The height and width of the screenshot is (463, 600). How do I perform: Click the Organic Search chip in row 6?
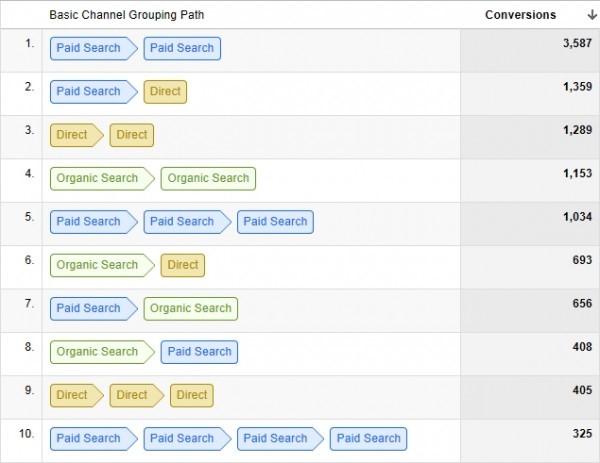(x=102, y=265)
